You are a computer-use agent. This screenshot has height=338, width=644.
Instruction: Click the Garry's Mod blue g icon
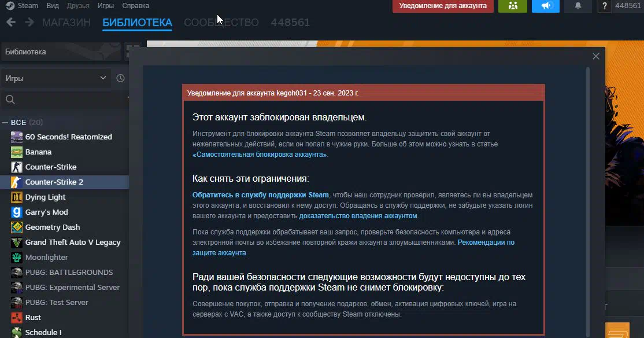[x=16, y=212]
